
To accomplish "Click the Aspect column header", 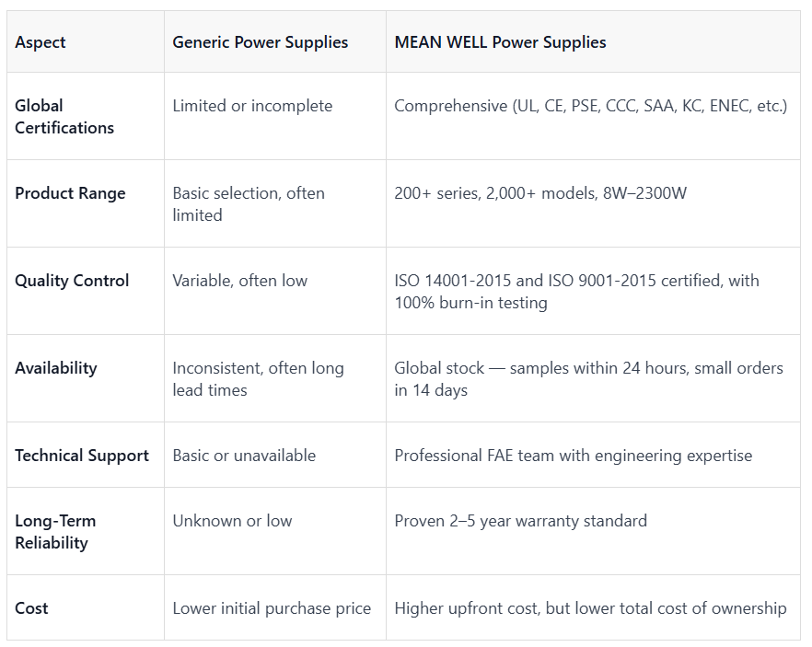I will pos(41,42).
